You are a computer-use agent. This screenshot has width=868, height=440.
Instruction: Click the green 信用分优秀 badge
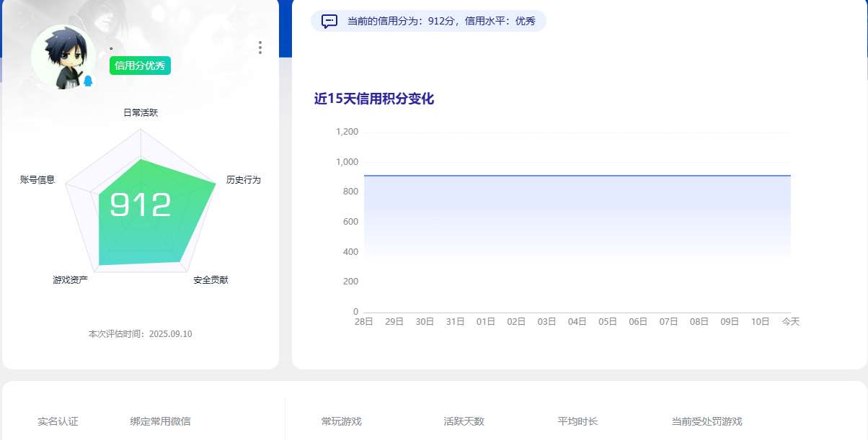point(140,66)
